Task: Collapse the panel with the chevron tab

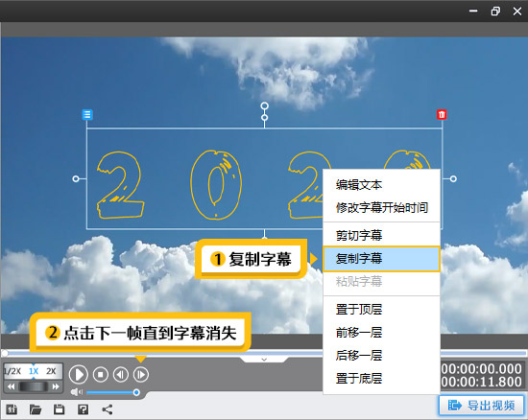Action: pos(264,360)
